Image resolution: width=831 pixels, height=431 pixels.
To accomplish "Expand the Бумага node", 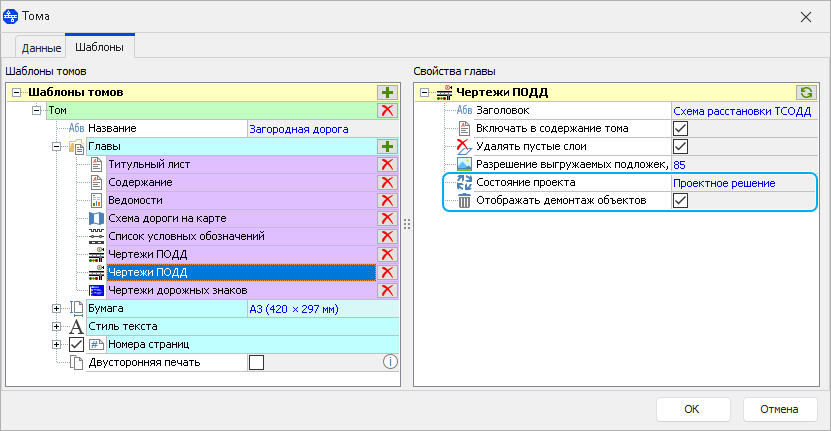I will point(57,308).
